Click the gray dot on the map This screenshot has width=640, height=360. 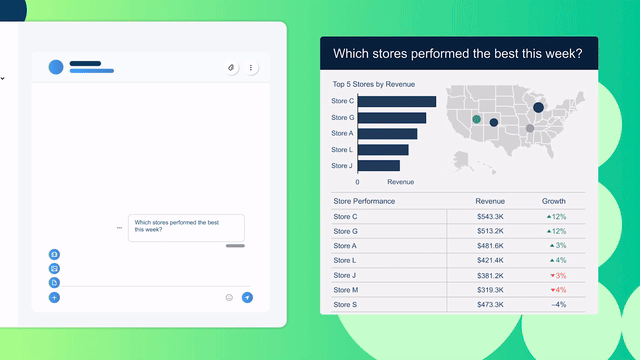coord(530,128)
